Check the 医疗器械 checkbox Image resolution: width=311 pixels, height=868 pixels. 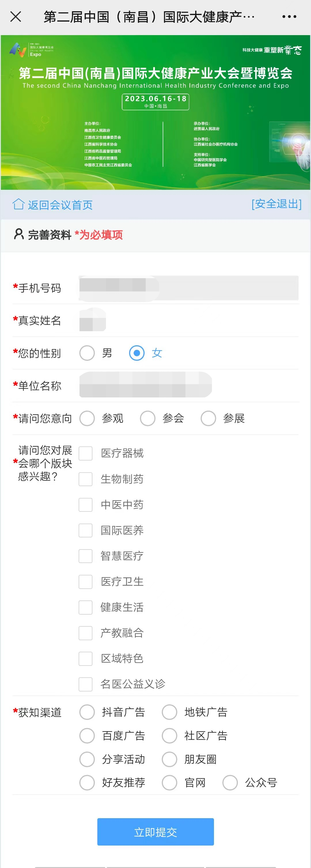(86, 453)
